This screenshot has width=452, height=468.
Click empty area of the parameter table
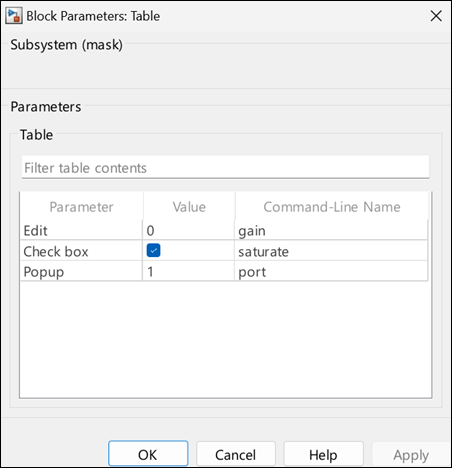(x=225, y=339)
